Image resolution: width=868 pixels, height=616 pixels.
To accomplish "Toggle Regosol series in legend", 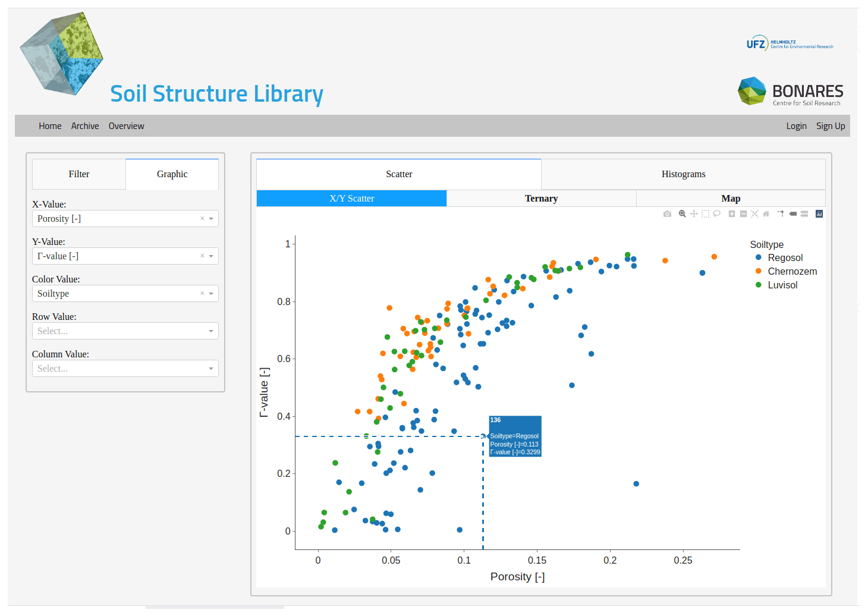I will pyautogui.click(x=785, y=257).
